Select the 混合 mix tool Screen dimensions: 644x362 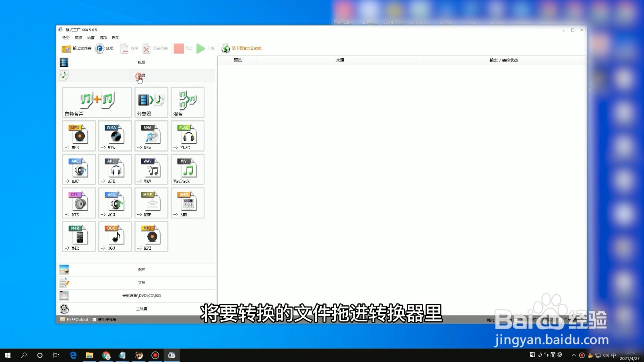point(187,102)
